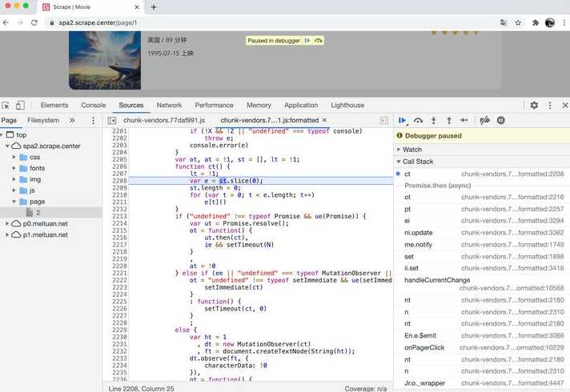Collapse the page folder

14,202
